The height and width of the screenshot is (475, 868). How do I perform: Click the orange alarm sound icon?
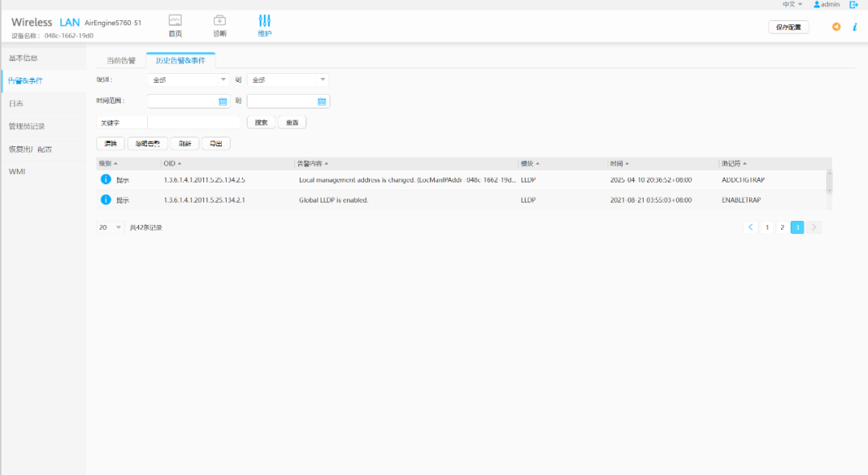837,27
